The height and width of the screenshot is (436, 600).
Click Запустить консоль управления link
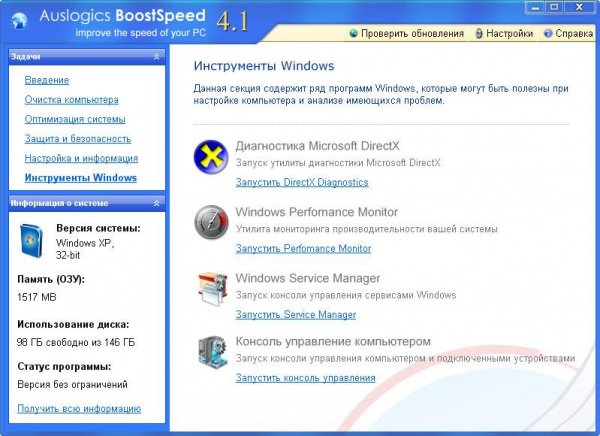[305, 378]
